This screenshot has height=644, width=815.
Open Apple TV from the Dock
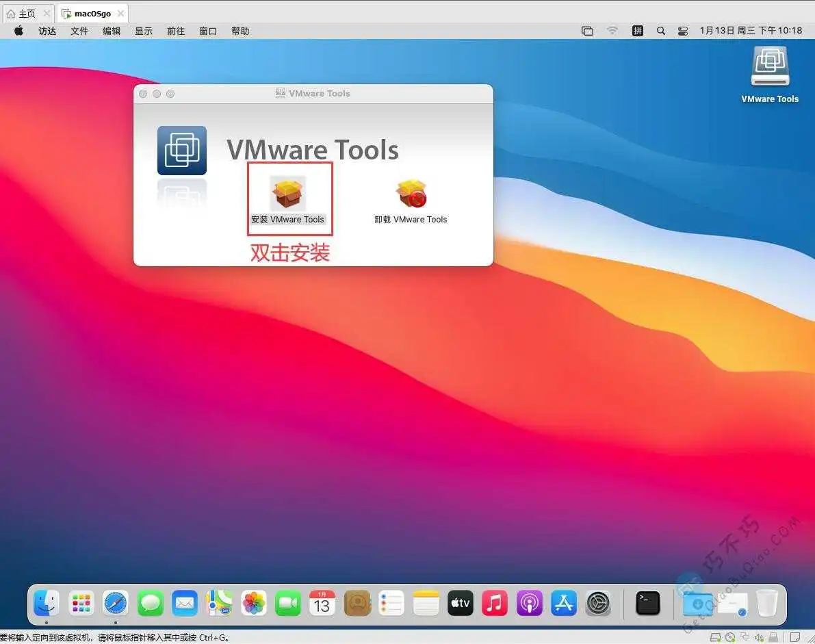point(461,604)
